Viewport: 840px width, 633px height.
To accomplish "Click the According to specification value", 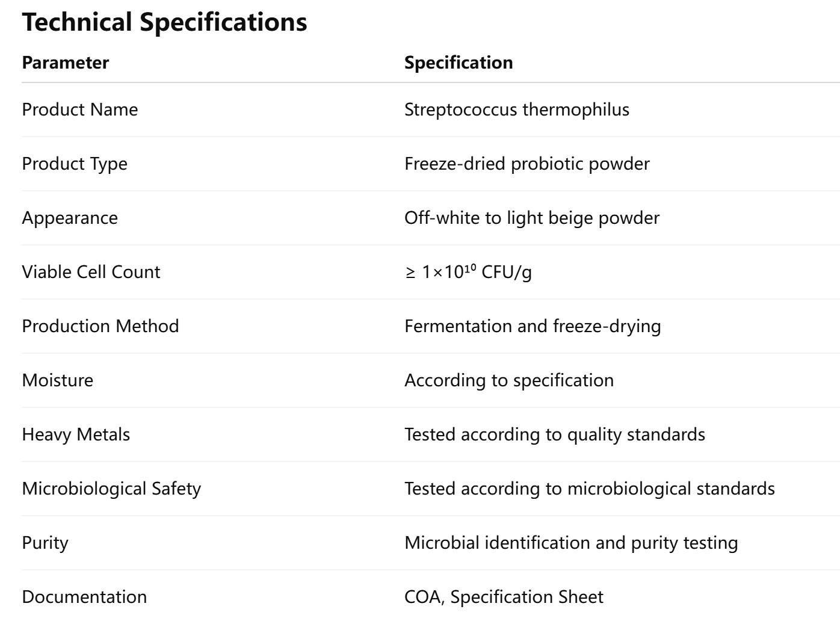I will pyautogui.click(x=509, y=380).
